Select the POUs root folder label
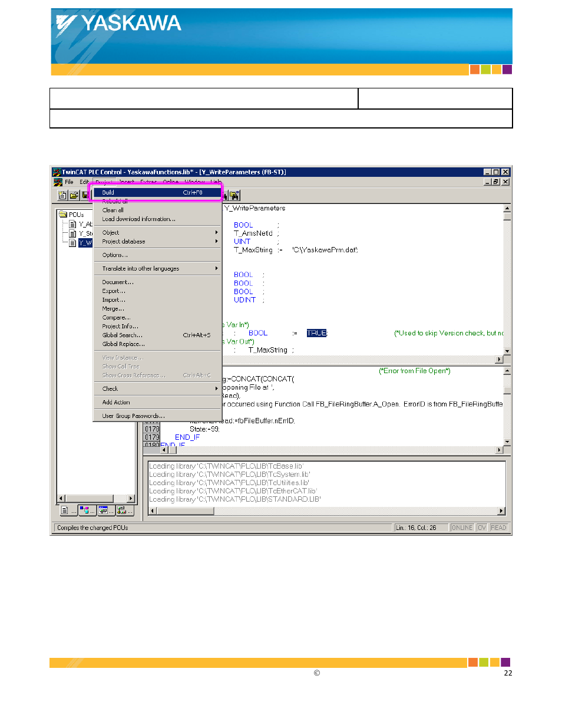562x728 pixels. (x=76, y=215)
